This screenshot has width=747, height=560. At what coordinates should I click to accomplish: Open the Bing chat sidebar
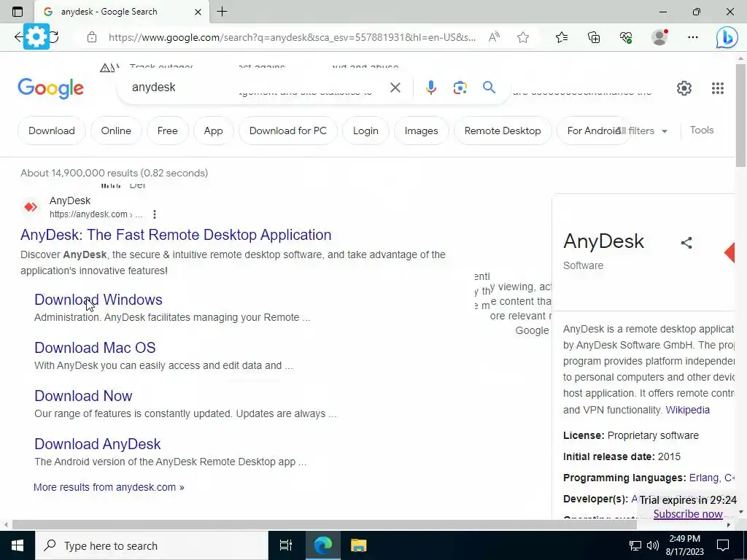(727, 38)
